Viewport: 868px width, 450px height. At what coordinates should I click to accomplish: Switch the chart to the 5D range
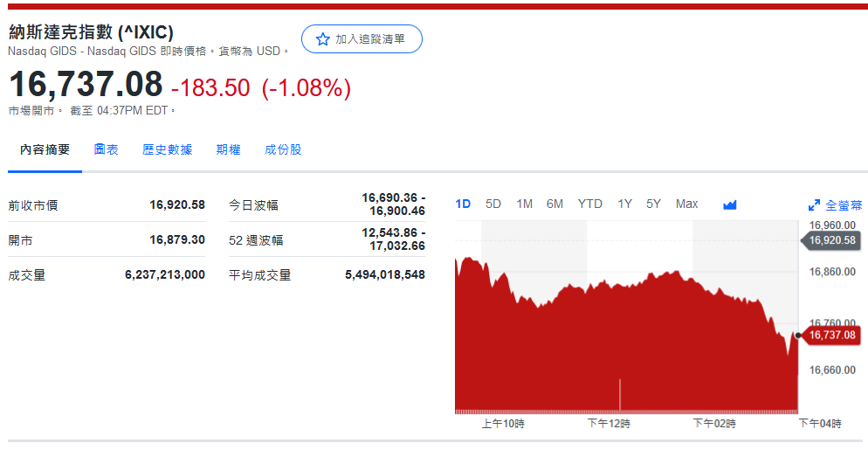[493, 204]
